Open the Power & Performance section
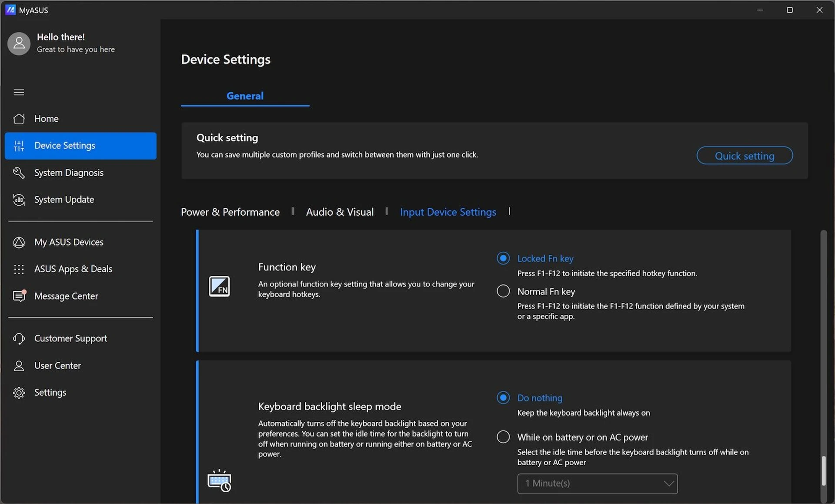The height and width of the screenshot is (504, 835). 230,212
